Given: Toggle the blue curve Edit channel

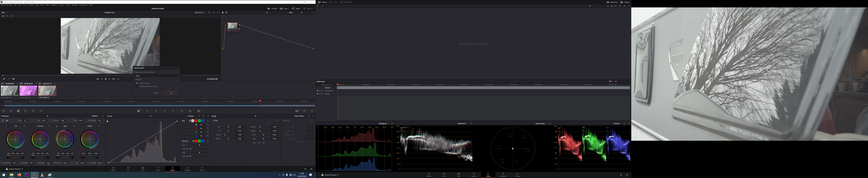Looking at the screenshot, I should pyautogui.click(x=203, y=121).
